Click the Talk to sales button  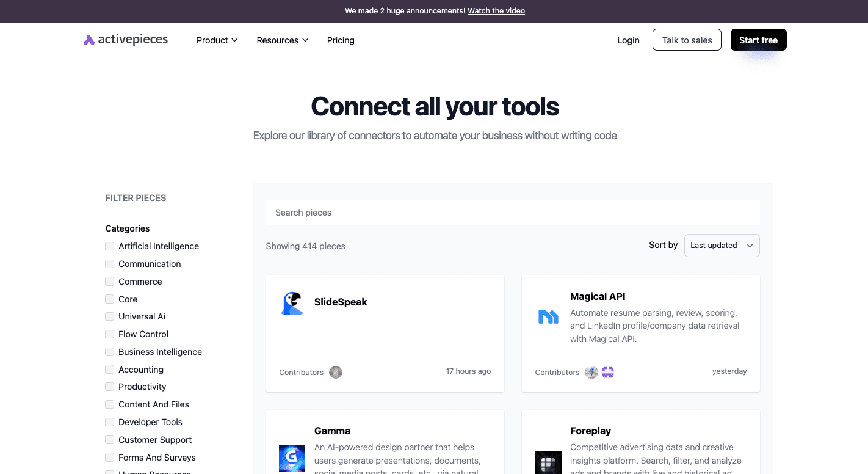pos(687,40)
